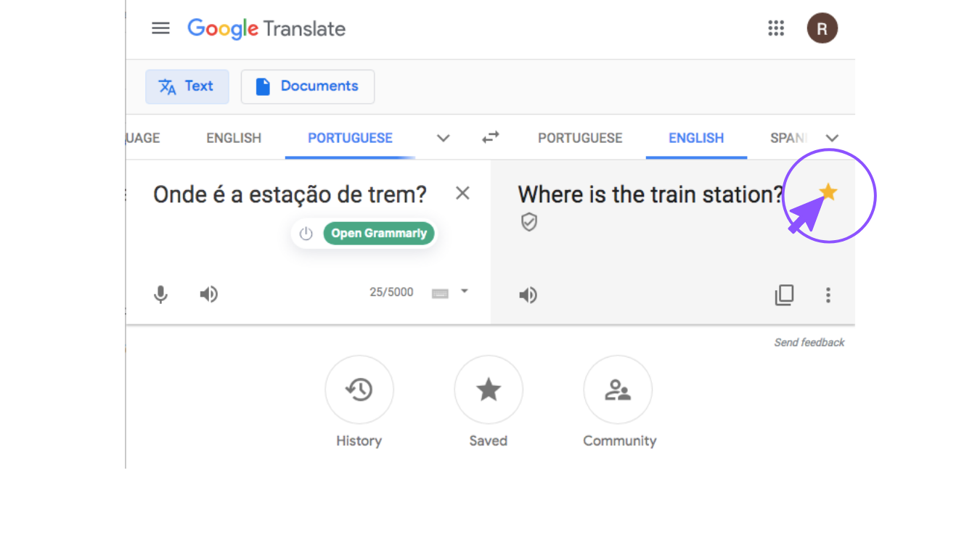The height and width of the screenshot is (539, 980).
Task: Click the Open Grammarly button
Action: click(x=379, y=234)
